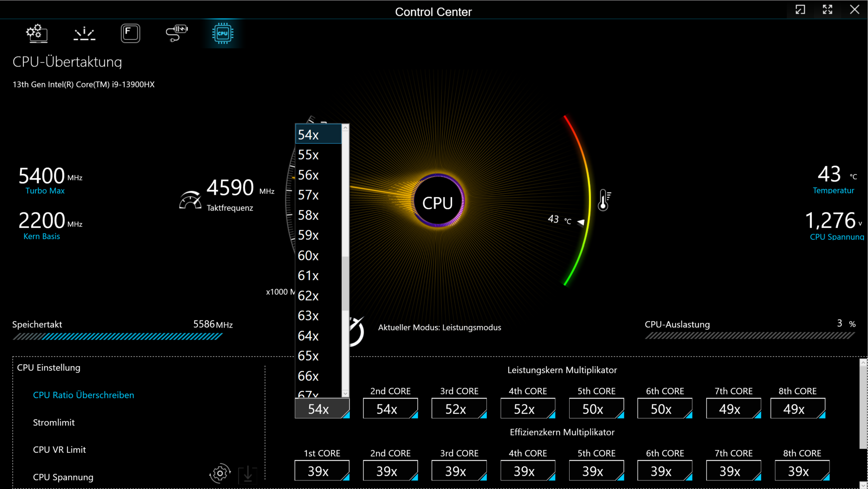Click the dropdown list scroll down arrow

pos(345,394)
